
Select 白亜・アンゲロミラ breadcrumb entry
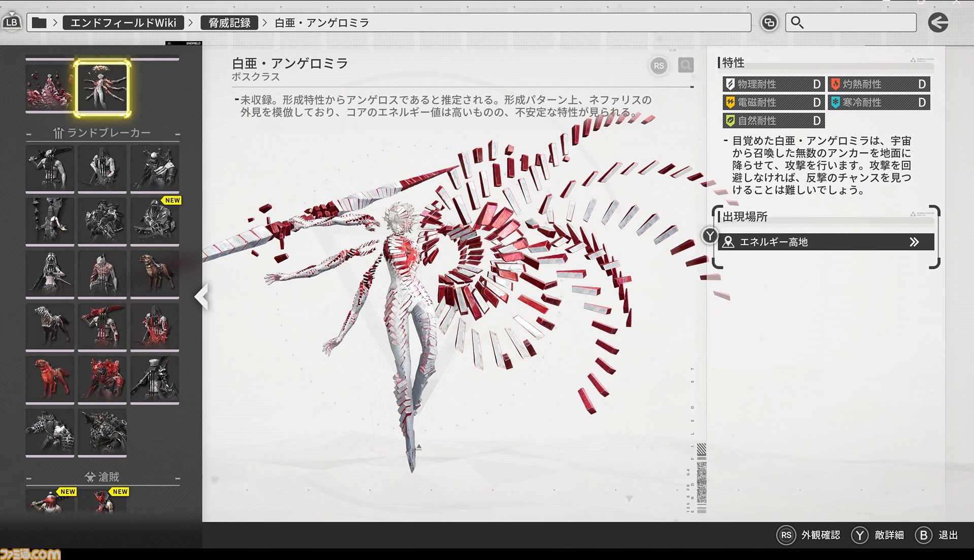click(322, 23)
